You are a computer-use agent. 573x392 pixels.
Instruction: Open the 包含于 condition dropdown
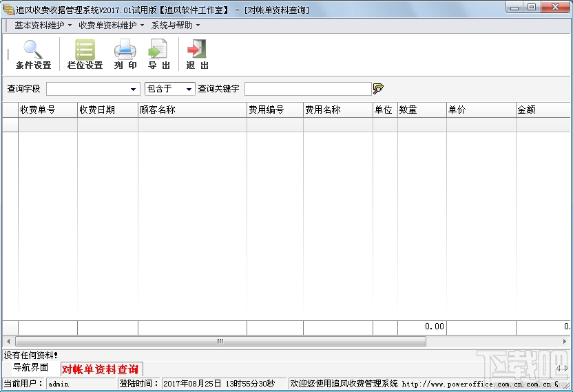(x=189, y=89)
